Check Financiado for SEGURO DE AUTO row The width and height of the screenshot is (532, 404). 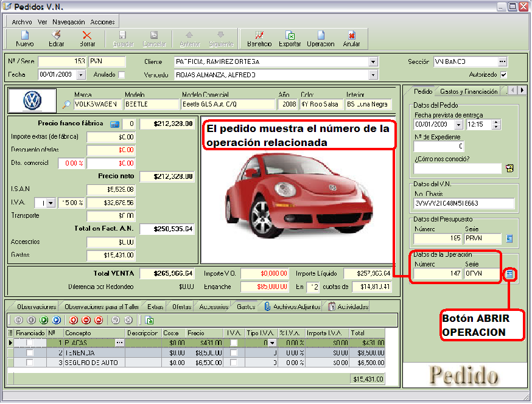[30, 363]
